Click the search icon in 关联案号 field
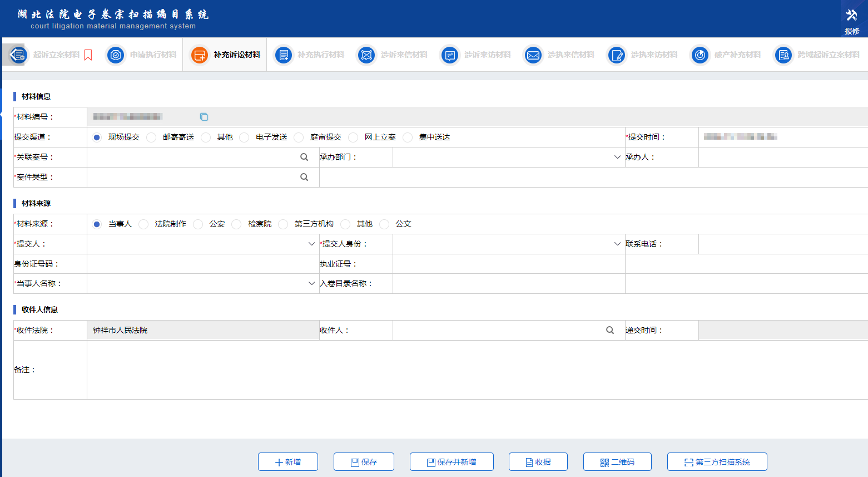The image size is (868, 477). [x=304, y=157]
